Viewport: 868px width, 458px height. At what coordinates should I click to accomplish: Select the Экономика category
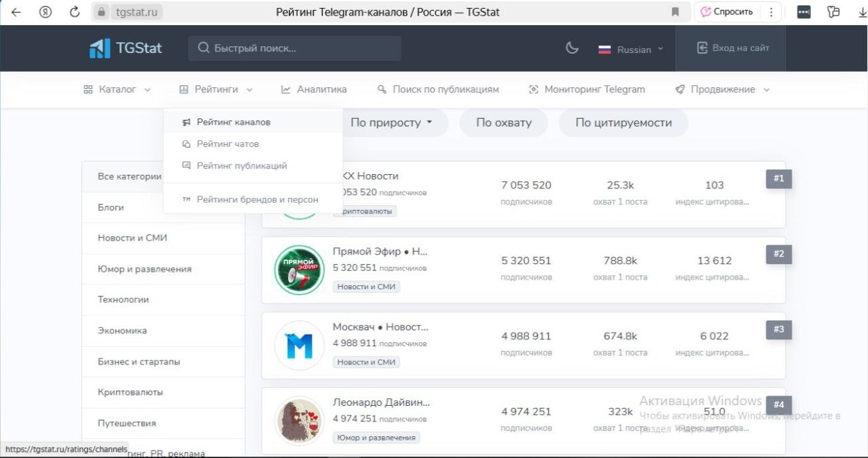(163, 331)
